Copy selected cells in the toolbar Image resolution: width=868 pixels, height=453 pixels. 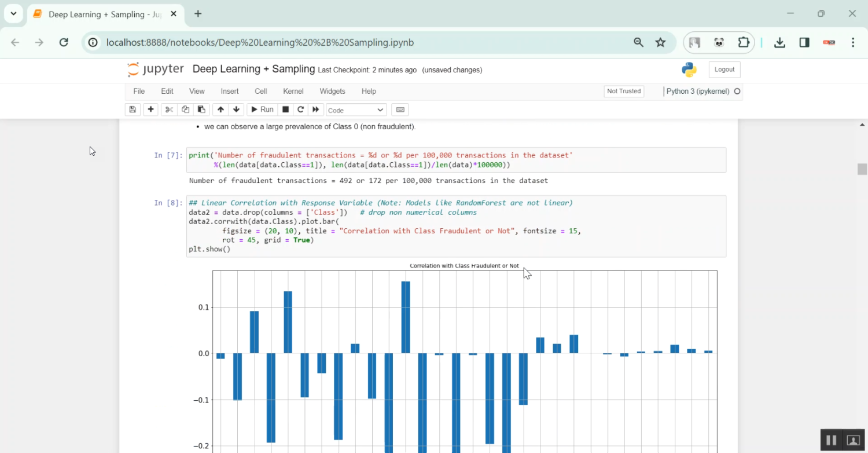[x=185, y=109]
